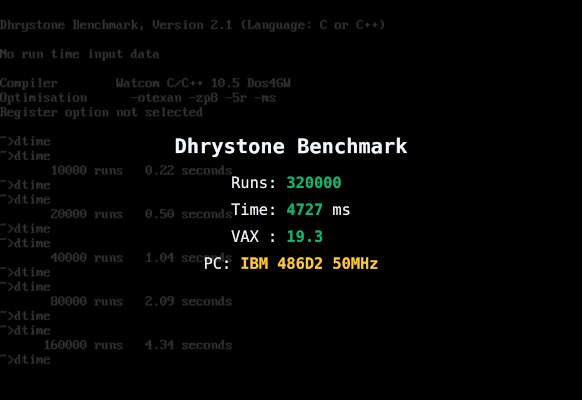Click the "Runs:" label

(x=254, y=183)
